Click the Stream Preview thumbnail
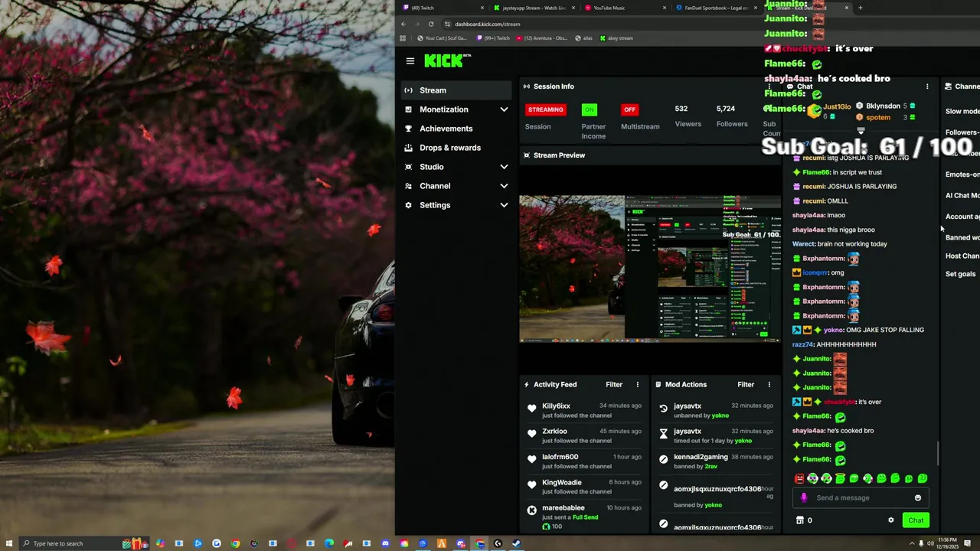The height and width of the screenshot is (551, 980). pyautogui.click(x=650, y=268)
